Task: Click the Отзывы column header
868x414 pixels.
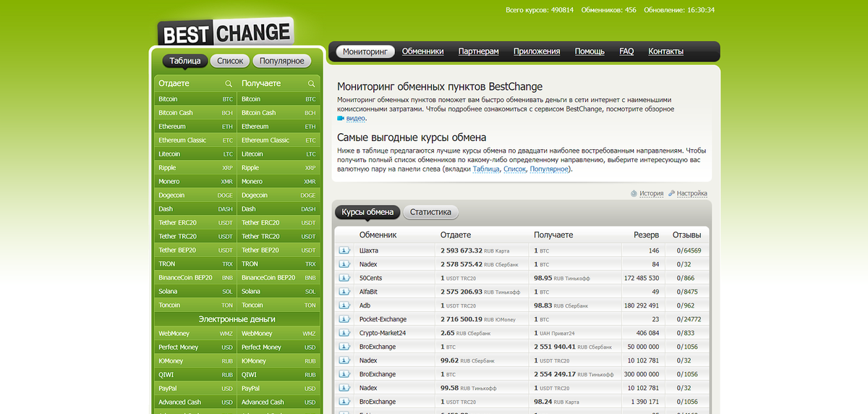Action: tap(686, 235)
